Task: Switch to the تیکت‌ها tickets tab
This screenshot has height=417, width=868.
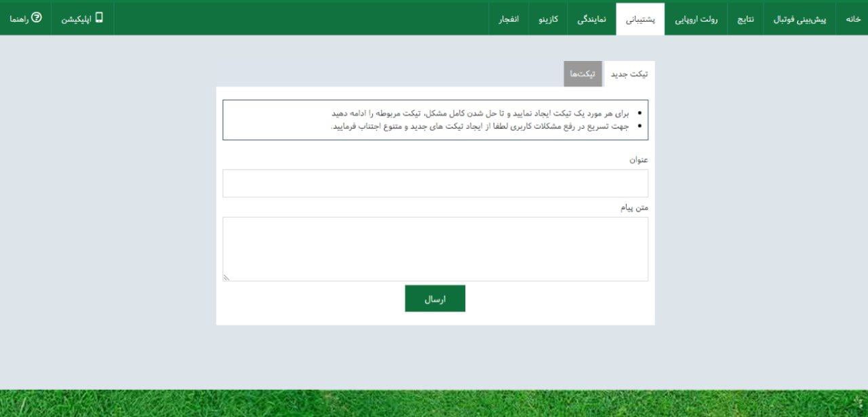Action: pos(583,74)
